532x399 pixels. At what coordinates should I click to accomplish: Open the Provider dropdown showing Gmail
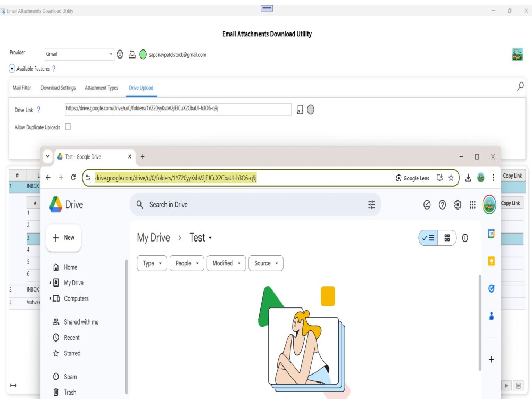(x=79, y=54)
